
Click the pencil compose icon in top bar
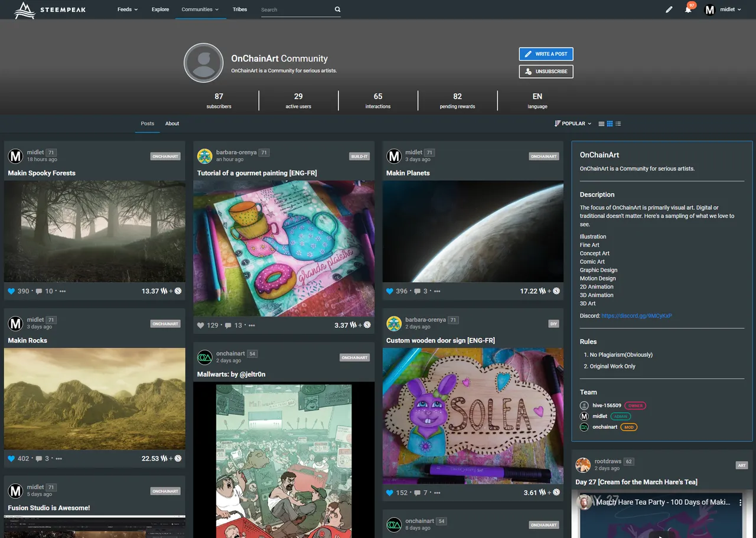(x=669, y=9)
